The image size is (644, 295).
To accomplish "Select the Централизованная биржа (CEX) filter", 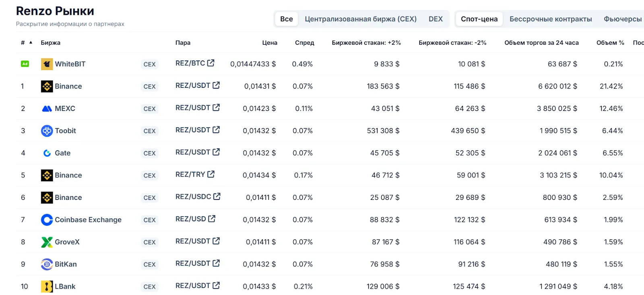I will 360,19.
